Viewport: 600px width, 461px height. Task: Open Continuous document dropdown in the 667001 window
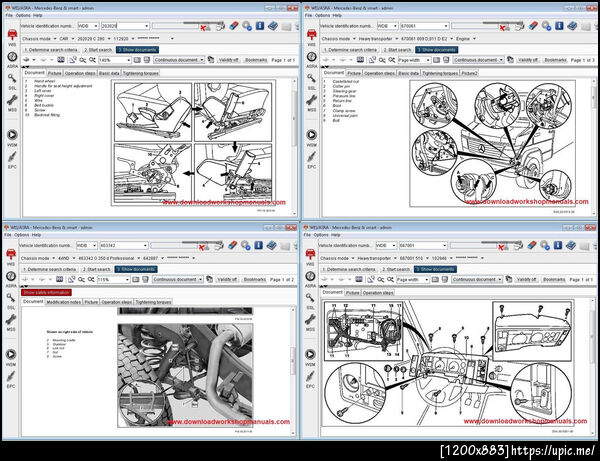tap(477, 280)
